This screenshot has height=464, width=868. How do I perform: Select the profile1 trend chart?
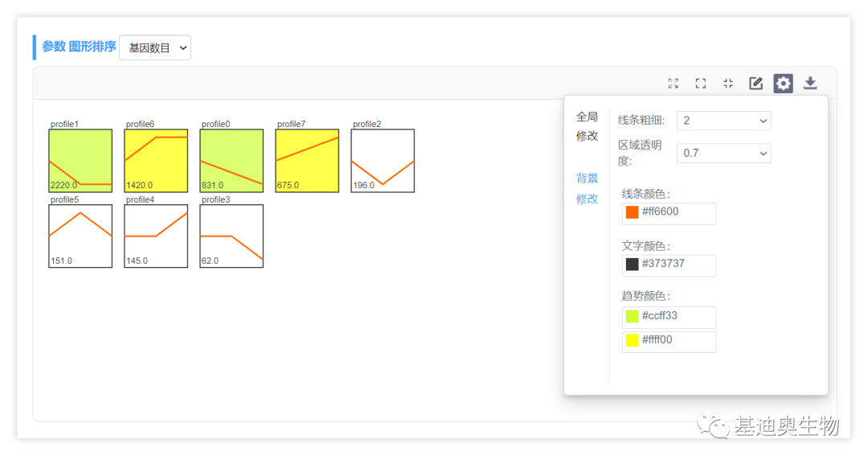click(x=80, y=161)
